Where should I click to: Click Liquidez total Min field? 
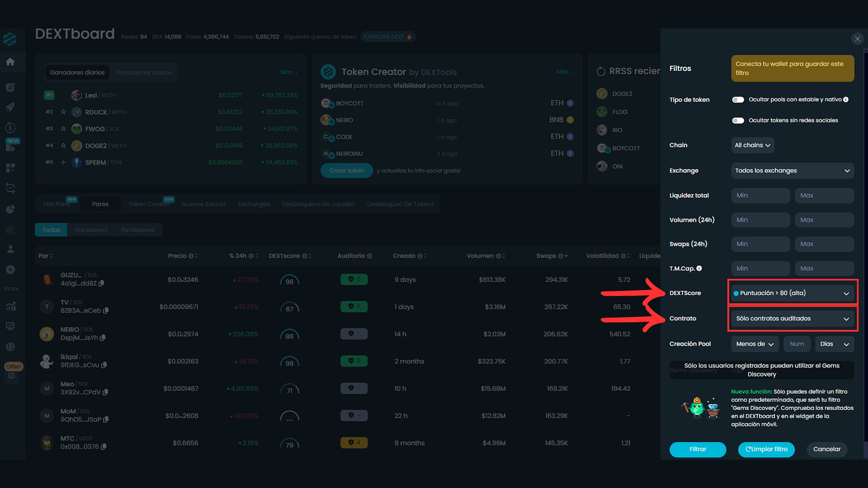coord(761,195)
